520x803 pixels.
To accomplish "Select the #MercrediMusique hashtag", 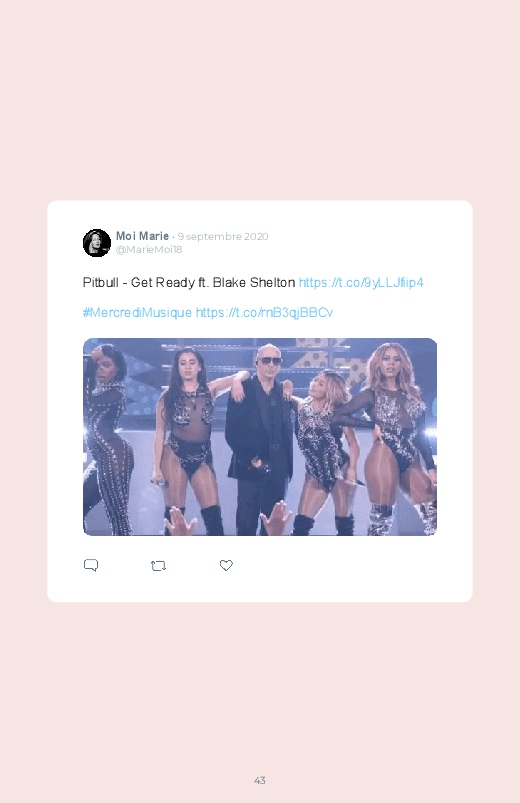I will (x=137, y=312).
